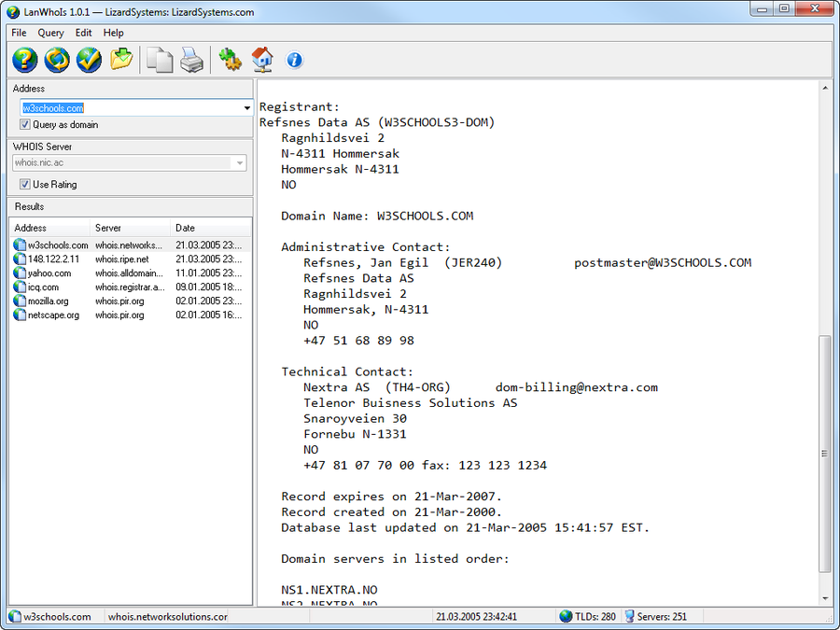This screenshot has height=630, width=840.
Task: Click the status bar date 21.03.2005 23:42:41
Action: [x=476, y=617]
